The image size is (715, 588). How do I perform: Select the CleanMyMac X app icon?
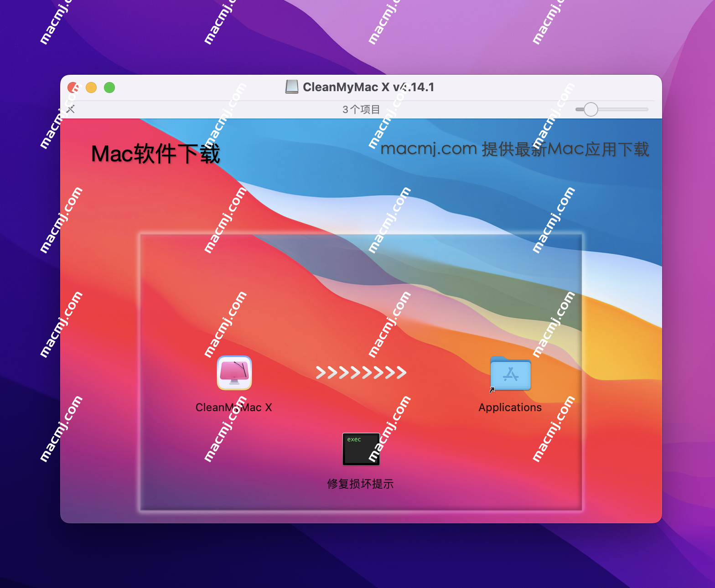(x=234, y=373)
